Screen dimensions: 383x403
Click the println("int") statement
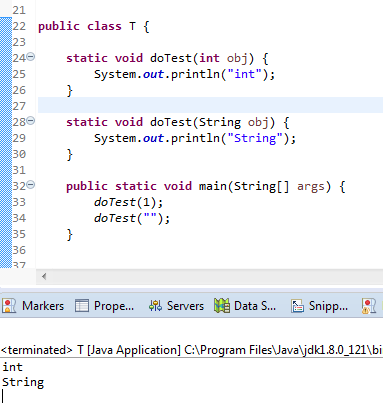pyautogui.click(x=184, y=74)
